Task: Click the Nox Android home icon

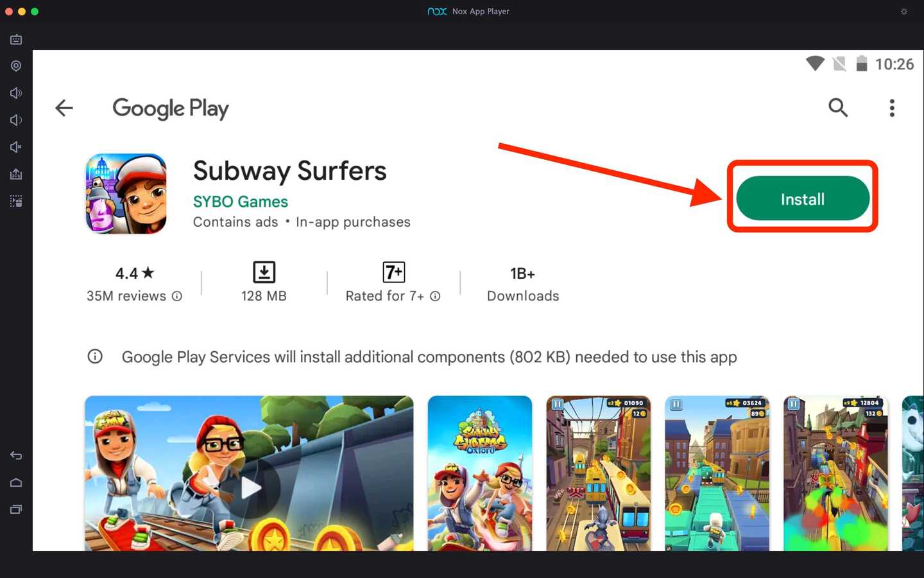Action: 16,482
